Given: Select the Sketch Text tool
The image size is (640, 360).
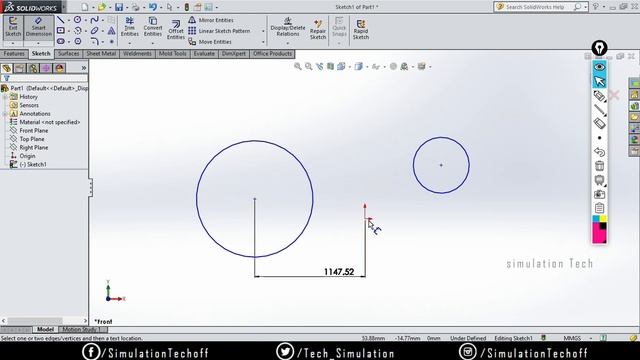Looking at the screenshot, I should (x=111, y=31).
